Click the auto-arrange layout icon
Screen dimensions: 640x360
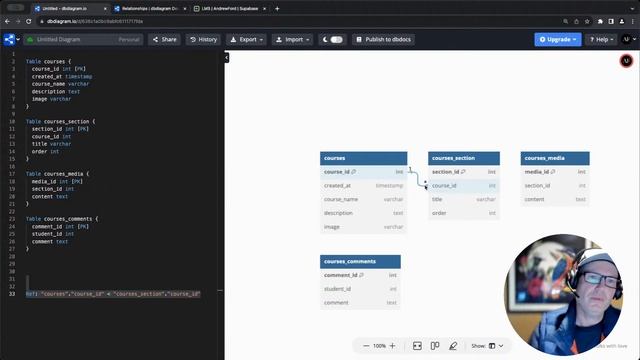[x=435, y=346]
